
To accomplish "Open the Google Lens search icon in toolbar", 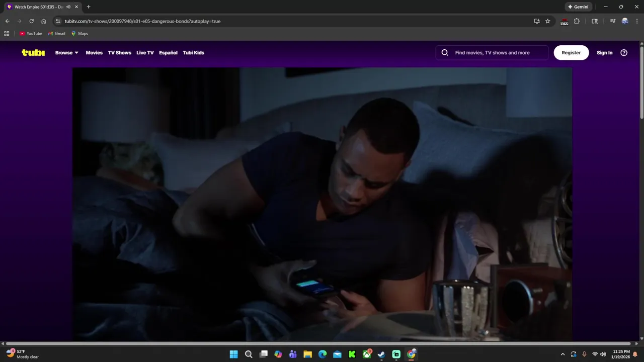I will 595,21.
